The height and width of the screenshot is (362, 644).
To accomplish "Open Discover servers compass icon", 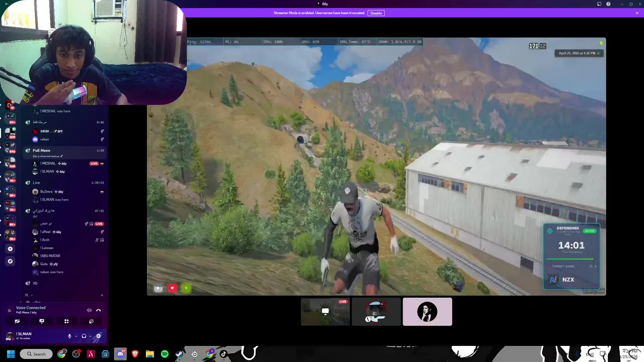I will click(10, 261).
